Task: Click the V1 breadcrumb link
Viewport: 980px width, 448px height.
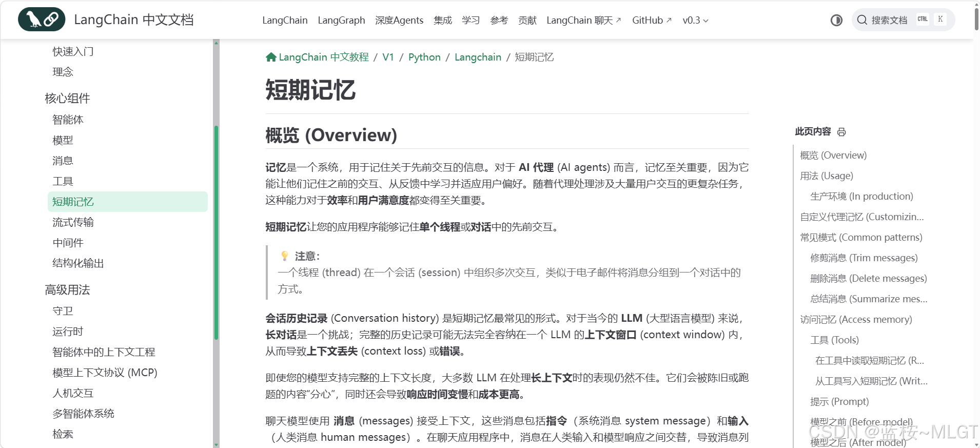Action: pos(388,57)
